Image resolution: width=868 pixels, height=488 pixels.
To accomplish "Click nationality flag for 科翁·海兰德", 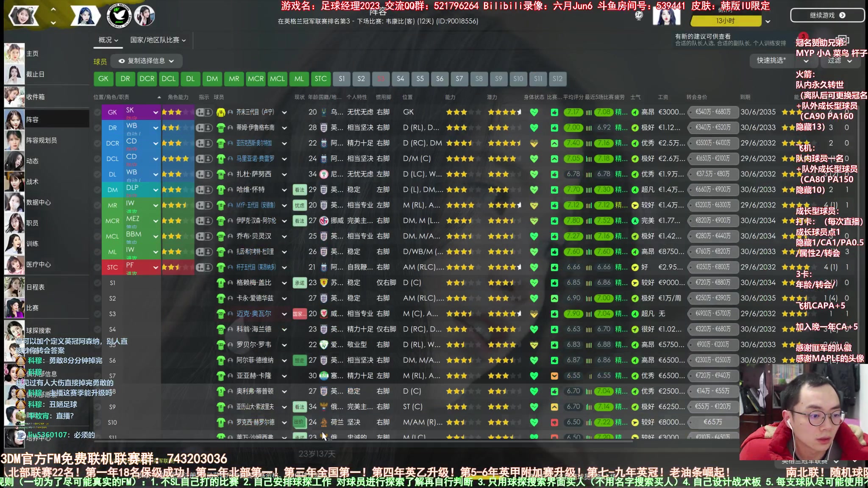I will tap(324, 329).
